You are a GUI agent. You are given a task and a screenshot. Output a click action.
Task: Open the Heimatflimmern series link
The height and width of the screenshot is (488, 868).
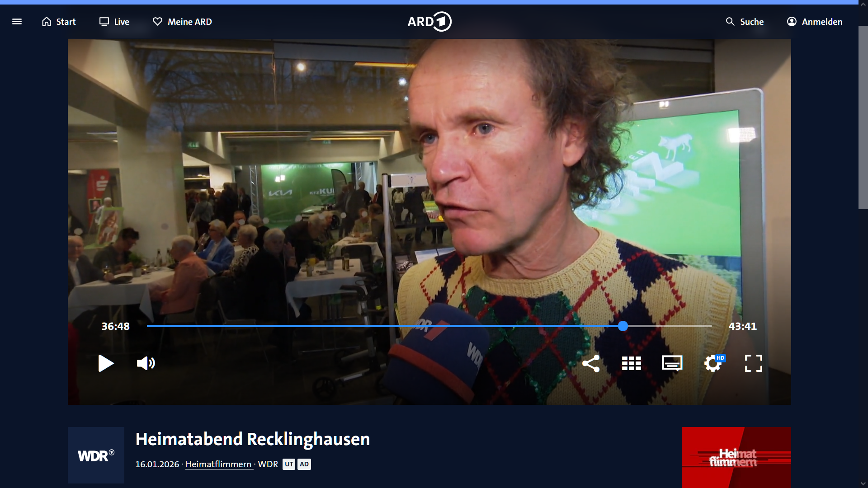[x=219, y=465]
